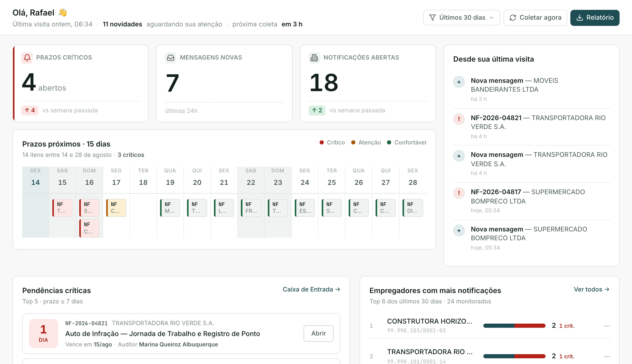Click the 3 críticos summary text
The width and height of the screenshot is (632, 364).
[x=131, y=155]
